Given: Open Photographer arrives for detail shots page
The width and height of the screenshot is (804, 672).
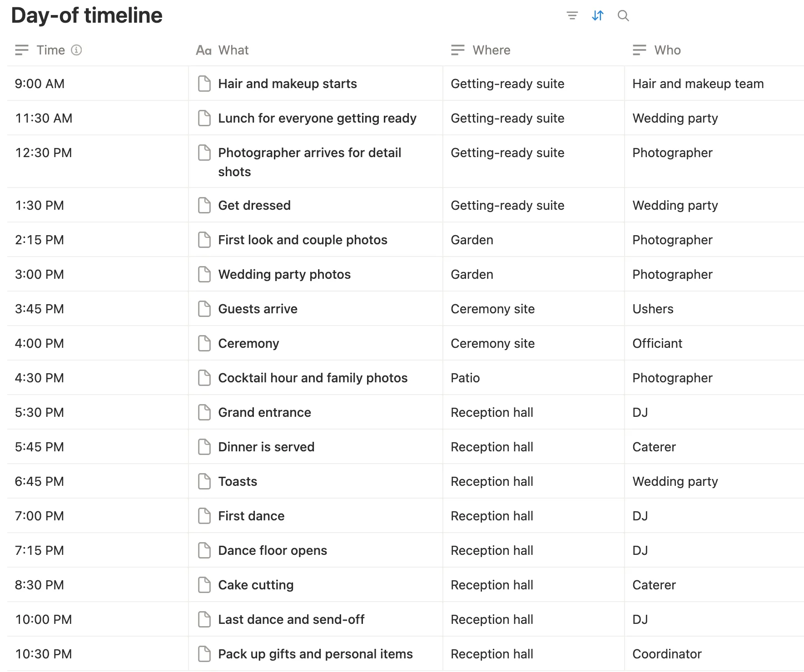Looking at the screenshot, I should click(x=309, y=162).
